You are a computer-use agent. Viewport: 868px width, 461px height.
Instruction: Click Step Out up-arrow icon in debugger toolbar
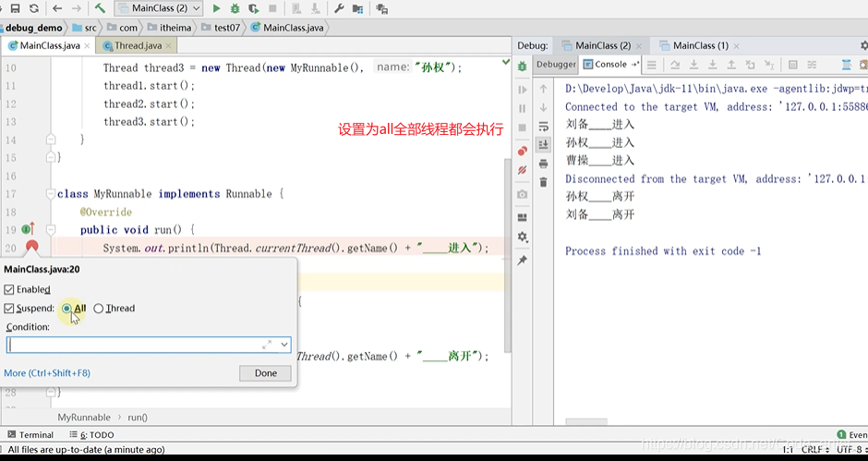pos(731,65)
